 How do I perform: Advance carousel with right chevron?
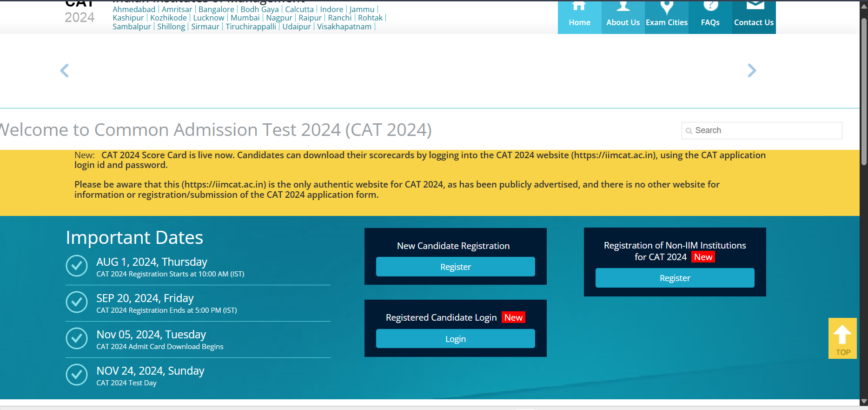click(752, 71)
